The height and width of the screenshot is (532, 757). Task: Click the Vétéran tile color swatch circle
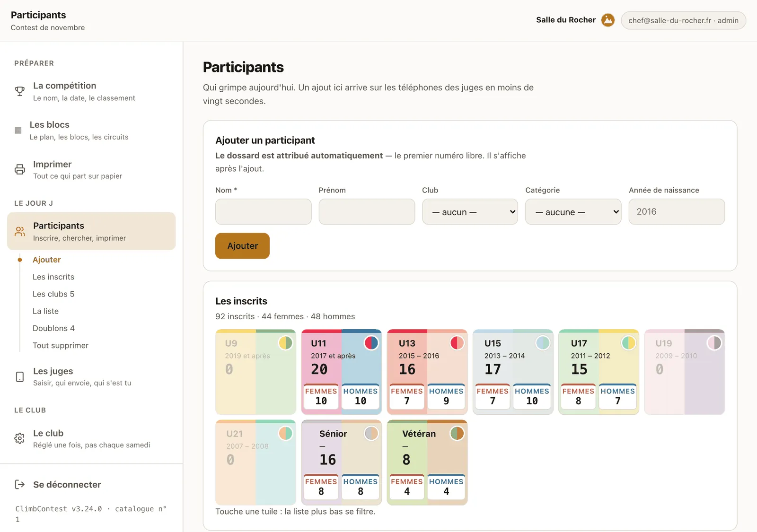[x=457, y=433]
